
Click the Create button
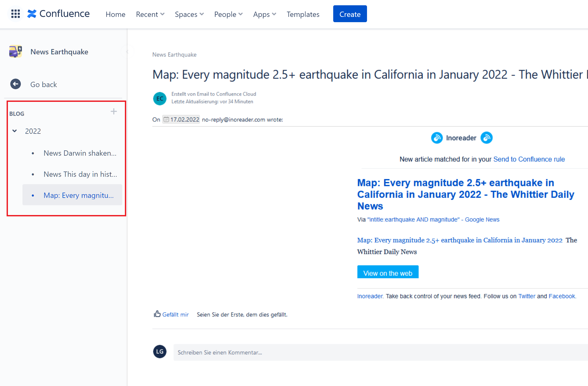[350, 14]
